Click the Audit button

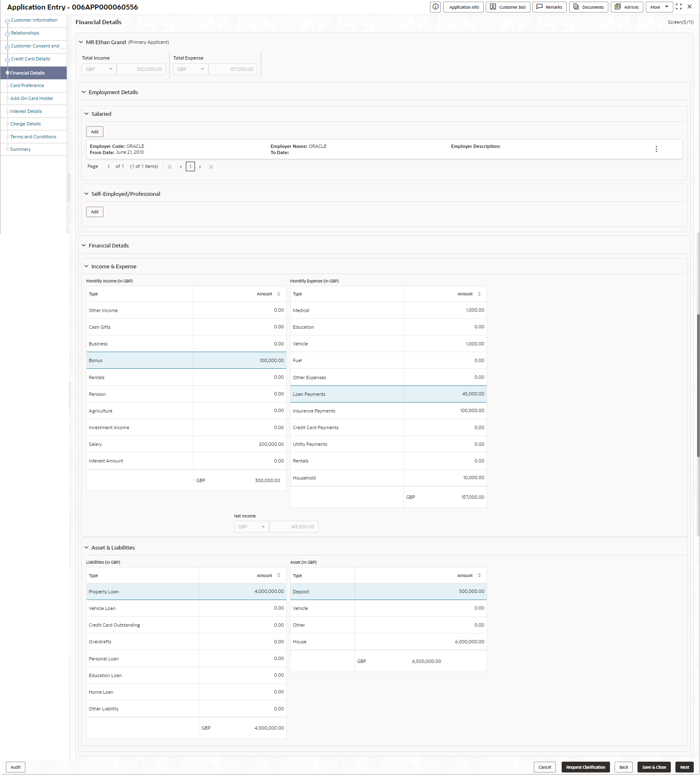pos(16,767)
